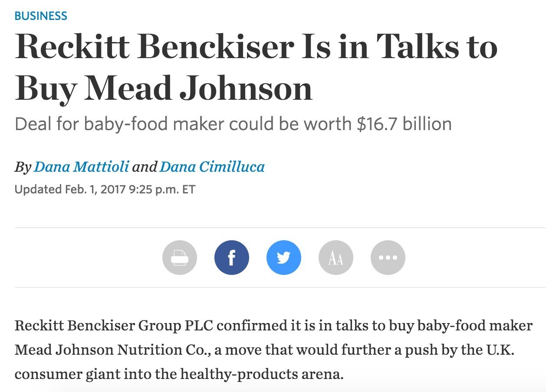
Task: Click the "By" byline label
Action: tap(23, 167)
